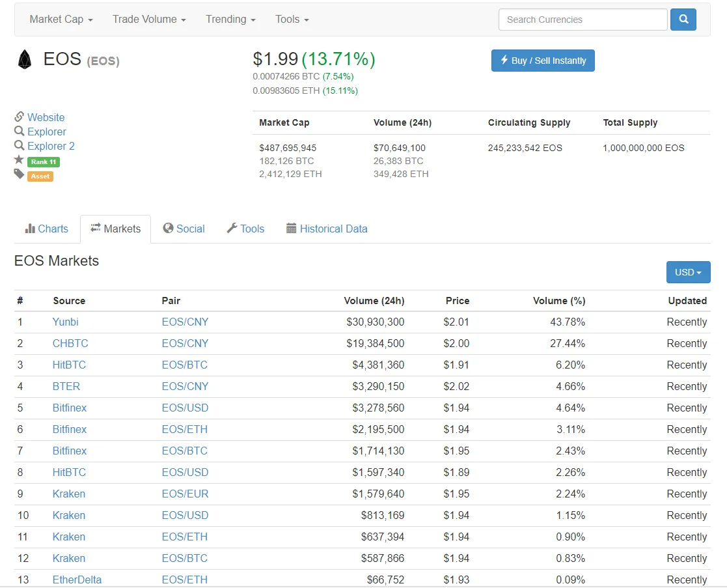Open EOS/USD pair in row 10
The height and width of the screenshot is (588, 727).
click(185, 515)
